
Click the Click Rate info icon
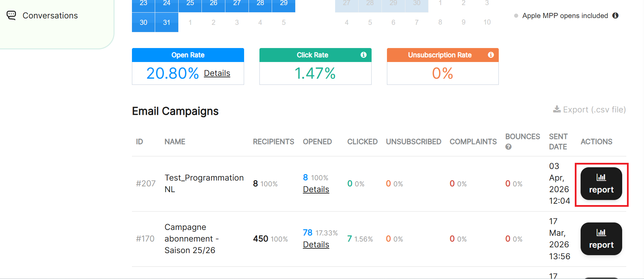363,55
